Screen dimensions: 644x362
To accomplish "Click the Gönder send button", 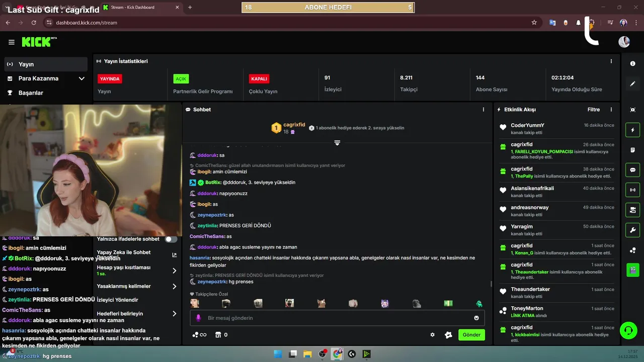I will click(471, 335).
